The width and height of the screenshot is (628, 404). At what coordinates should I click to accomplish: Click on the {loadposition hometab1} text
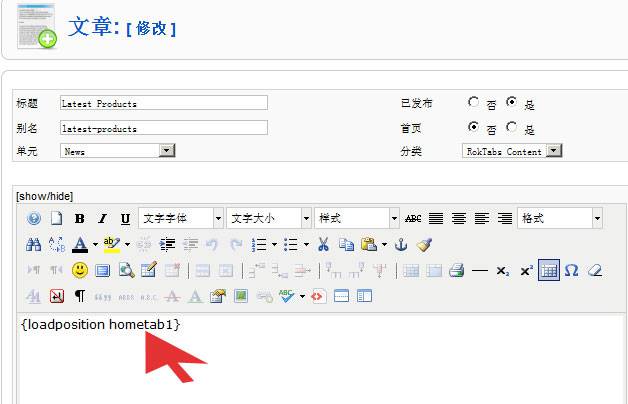click(101, 324)
